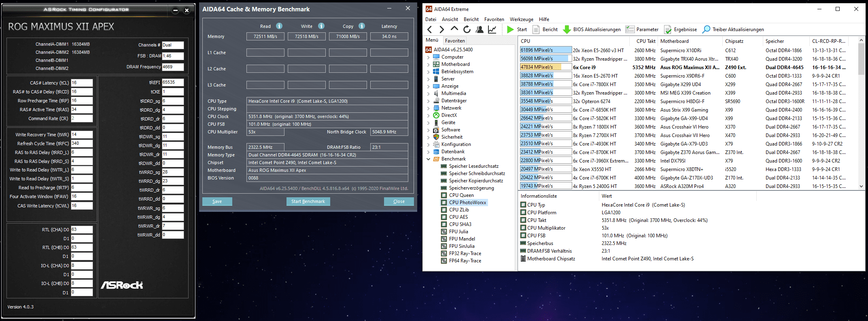Click the up-level arrow in AIDA64 toolbar
868x321 pixels.
pyautogui.click(x=454, y=29)
